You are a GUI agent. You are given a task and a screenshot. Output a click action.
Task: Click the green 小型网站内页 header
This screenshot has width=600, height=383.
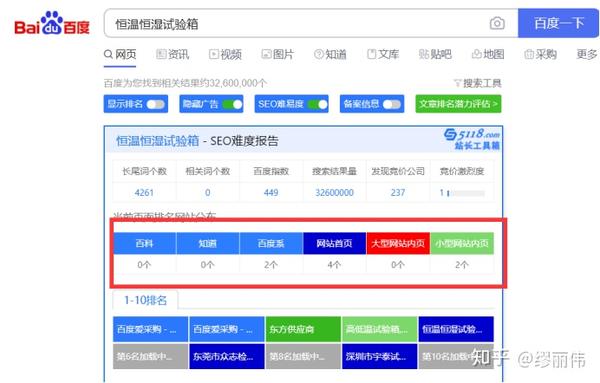(x=462, y=243)
